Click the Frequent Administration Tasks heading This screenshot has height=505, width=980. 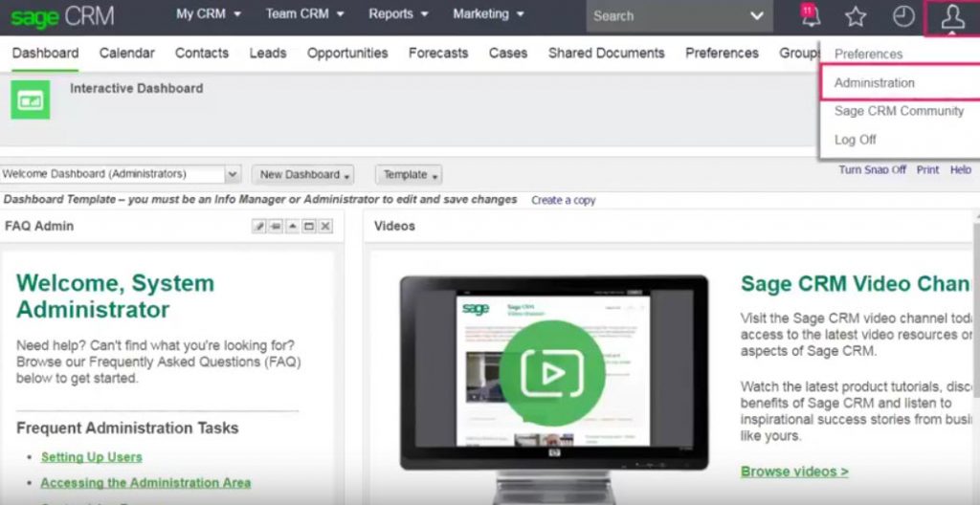click(x=127, y=428)
